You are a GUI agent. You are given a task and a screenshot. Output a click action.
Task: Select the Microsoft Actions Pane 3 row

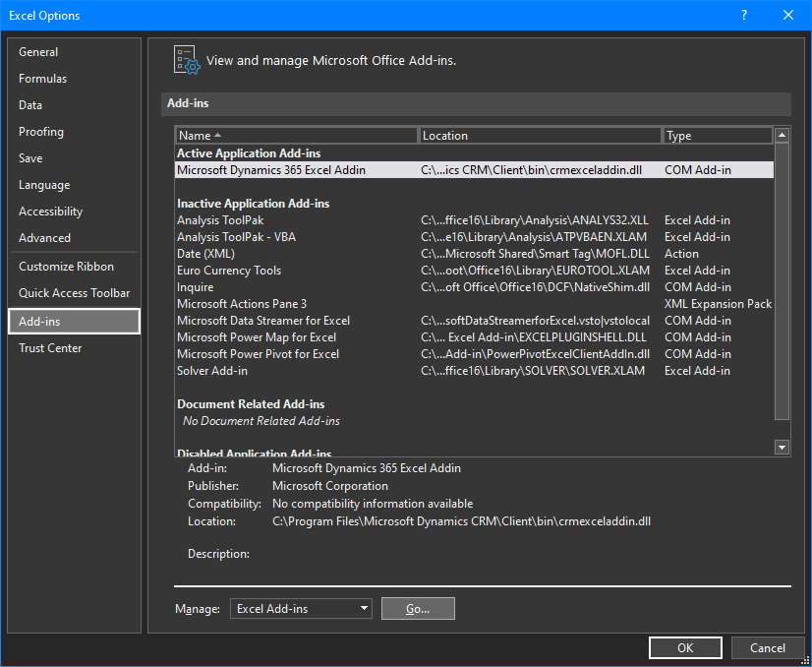pyautogui.click(x=475, y=304)
